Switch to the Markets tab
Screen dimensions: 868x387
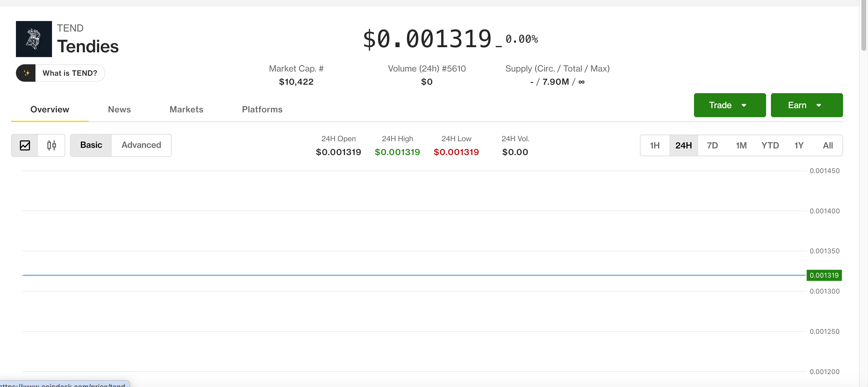(x=186, y=109)
